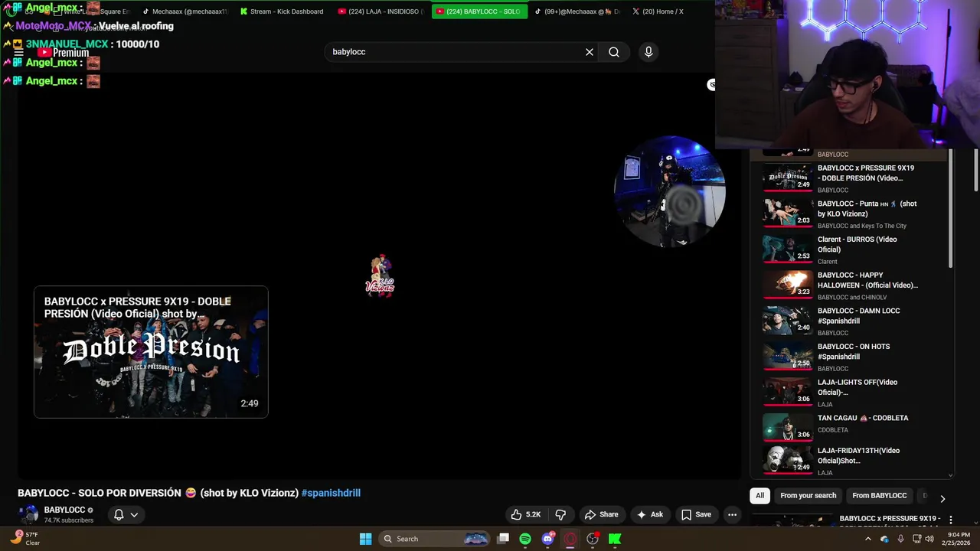Switch to the LAJA - INSIDIOSO tab
Viewport: 980px width, 551px height.
pyautogui.click(x=380, y=11)
